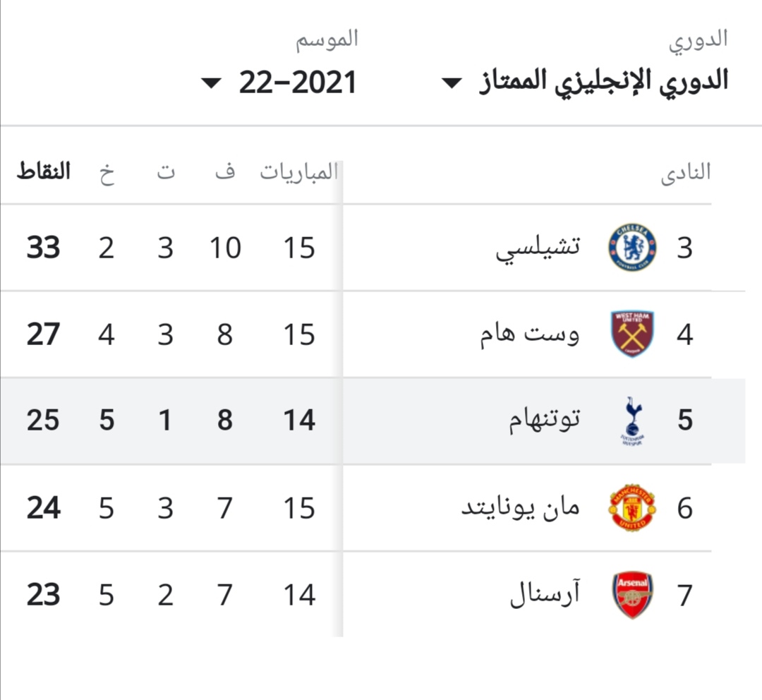Screen dimensions: 762x700
Task: Select the 2021–22 season value text
Action: (x=298, y=83)
